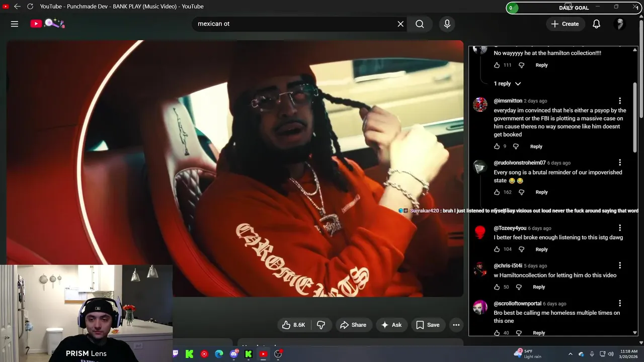This screenshot has width=644, height=362.
Task: Expand the 1 reply thread
Action: (x=507, y=83)
